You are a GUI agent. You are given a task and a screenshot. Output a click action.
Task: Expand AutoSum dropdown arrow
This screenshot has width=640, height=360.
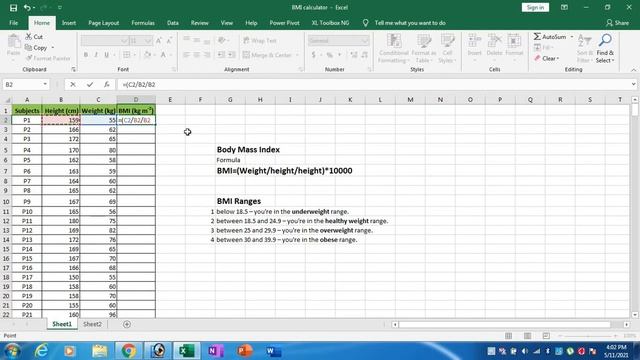click(x=572, y=37)
